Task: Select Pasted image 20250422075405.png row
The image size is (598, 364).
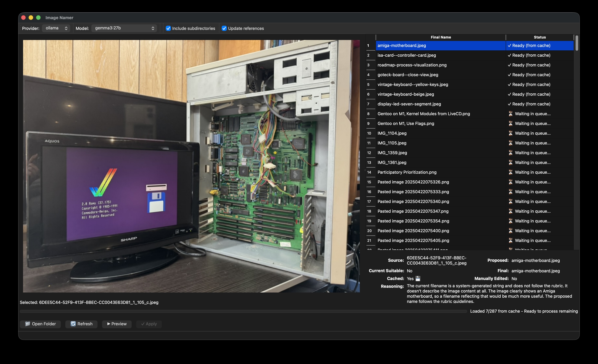Action: (x=470, y=240)
